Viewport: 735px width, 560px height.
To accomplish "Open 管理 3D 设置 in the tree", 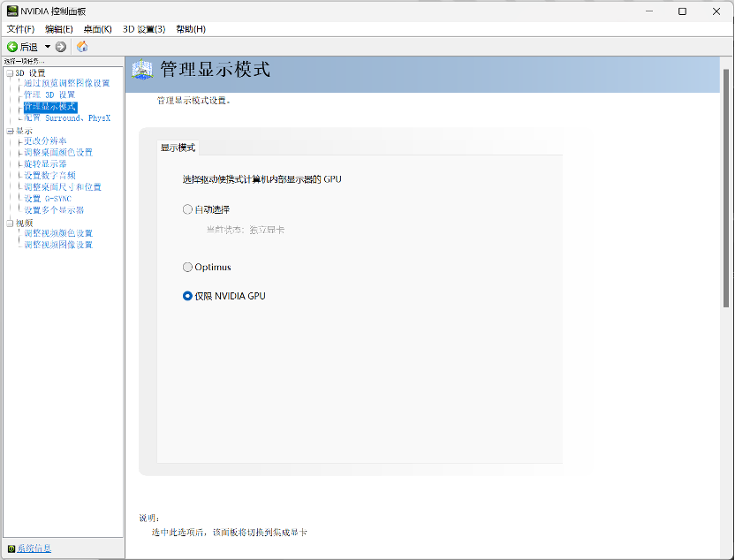I will [x=49, y=95].
